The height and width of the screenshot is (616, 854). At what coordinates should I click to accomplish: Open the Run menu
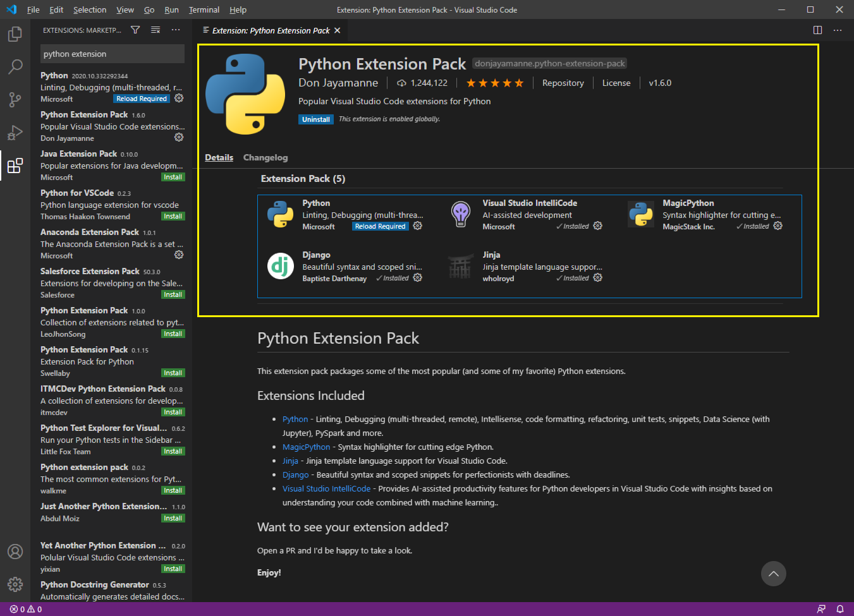click(x=171, y=9)
